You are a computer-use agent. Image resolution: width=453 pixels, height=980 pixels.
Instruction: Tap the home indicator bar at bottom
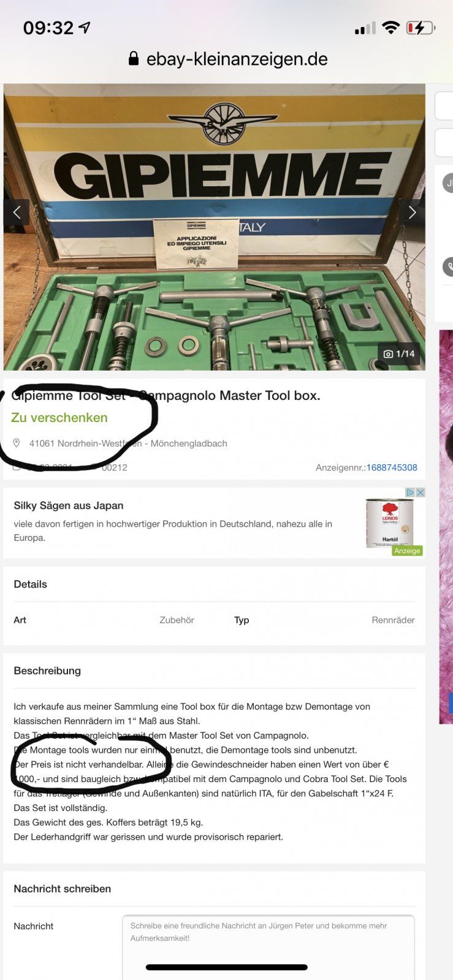226,967
